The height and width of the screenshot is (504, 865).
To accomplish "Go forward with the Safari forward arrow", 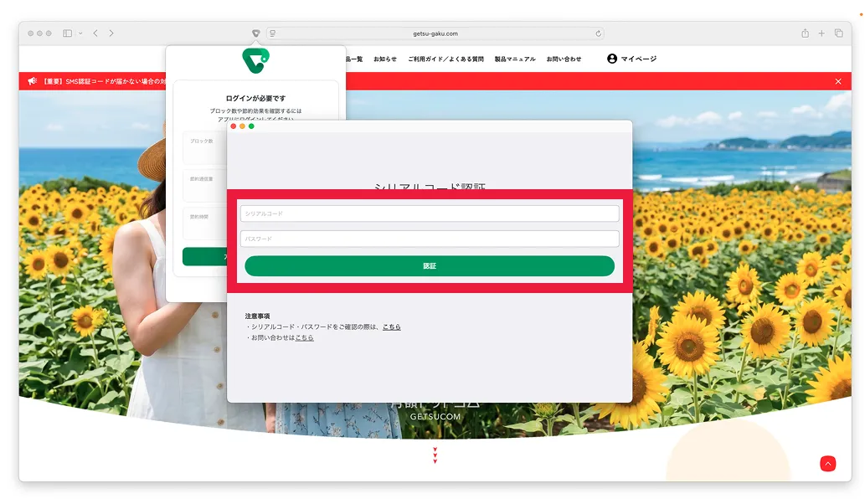I will [111, 33].
